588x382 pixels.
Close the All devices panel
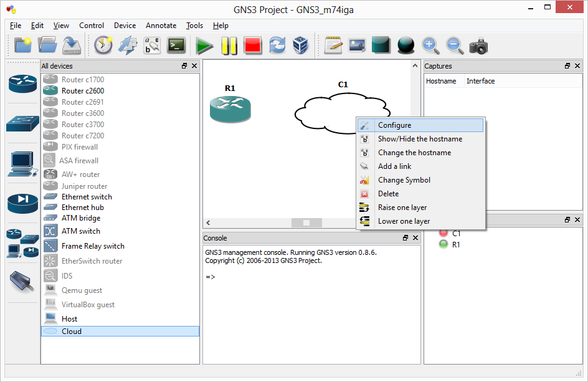194,65
